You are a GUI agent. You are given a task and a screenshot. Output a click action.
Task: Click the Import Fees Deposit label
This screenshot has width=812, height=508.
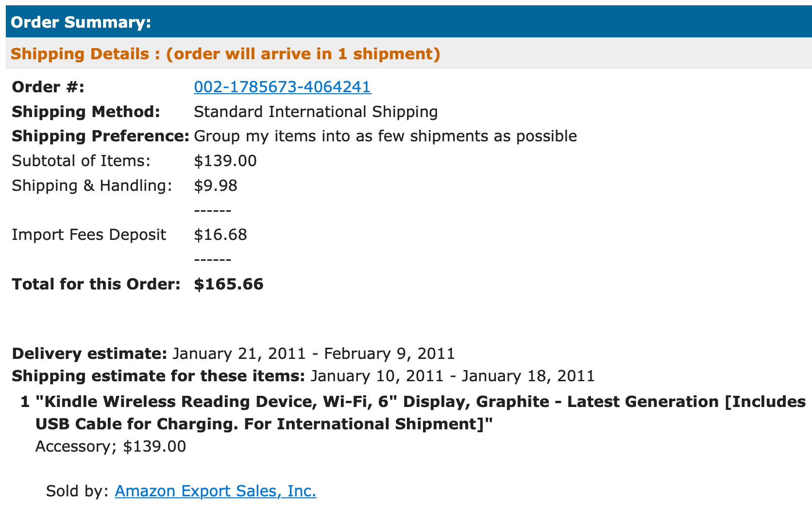click(89, 235)
